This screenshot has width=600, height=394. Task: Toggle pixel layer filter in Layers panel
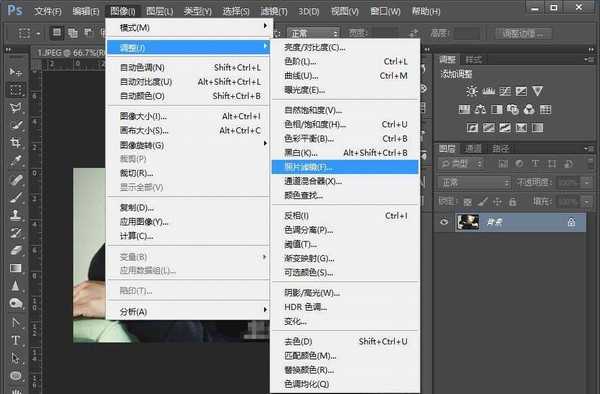[503, 164]
